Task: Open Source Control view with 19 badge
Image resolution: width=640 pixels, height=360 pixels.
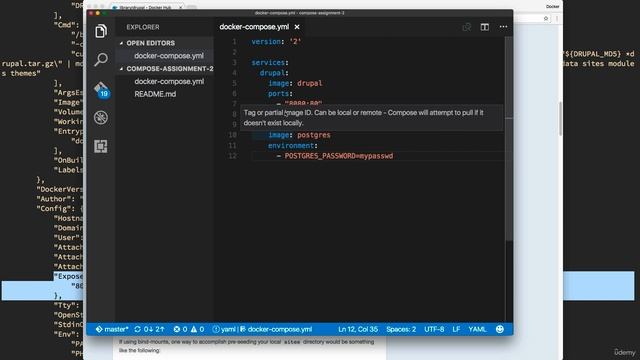Action: [101, 89]
